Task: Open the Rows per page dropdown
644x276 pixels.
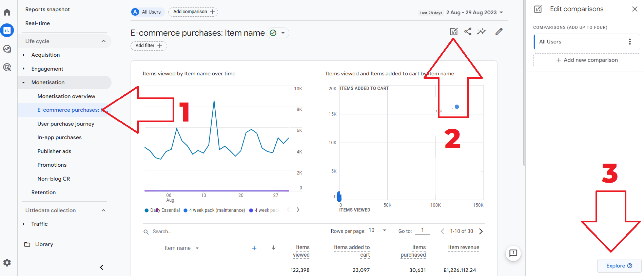Action: point(378,231)
